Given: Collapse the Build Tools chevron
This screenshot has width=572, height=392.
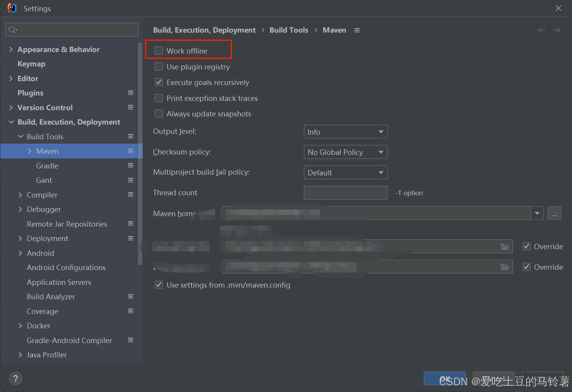Looking at the screenshot, I should click(21, 137).
